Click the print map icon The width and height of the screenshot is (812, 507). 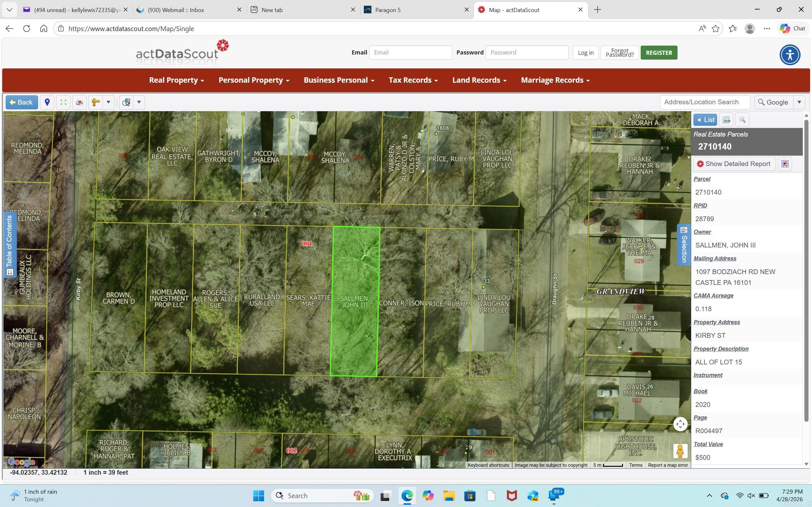(x=80, y=102)
